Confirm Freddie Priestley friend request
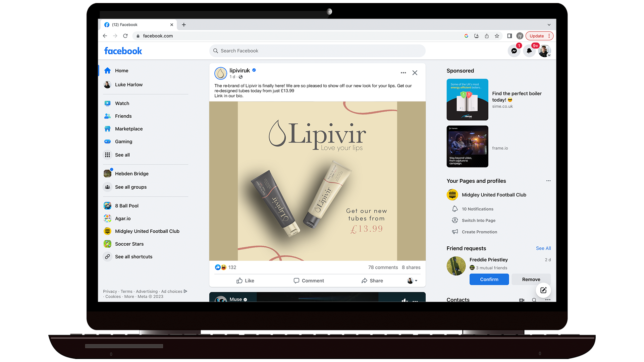 (489, 279)
